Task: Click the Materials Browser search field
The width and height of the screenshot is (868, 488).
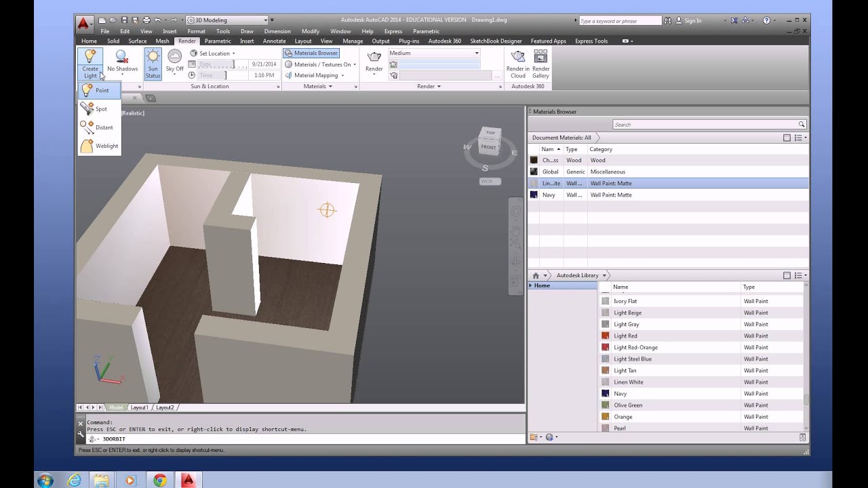Action: tap(709, 125)
